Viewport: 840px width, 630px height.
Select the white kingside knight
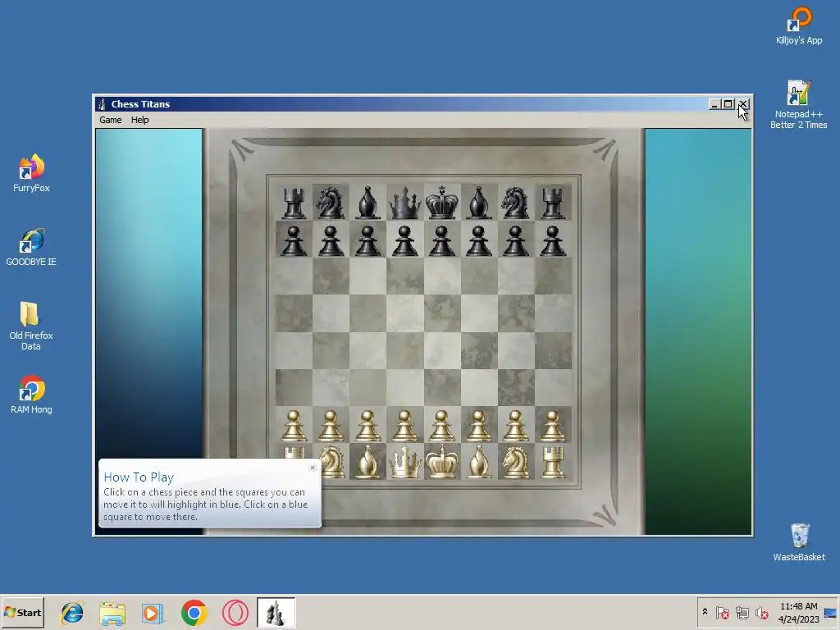click(x=515, y=461)
